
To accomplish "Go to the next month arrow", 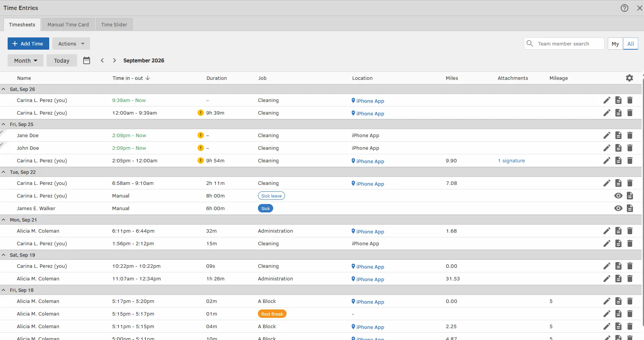I will pos(114,60).
